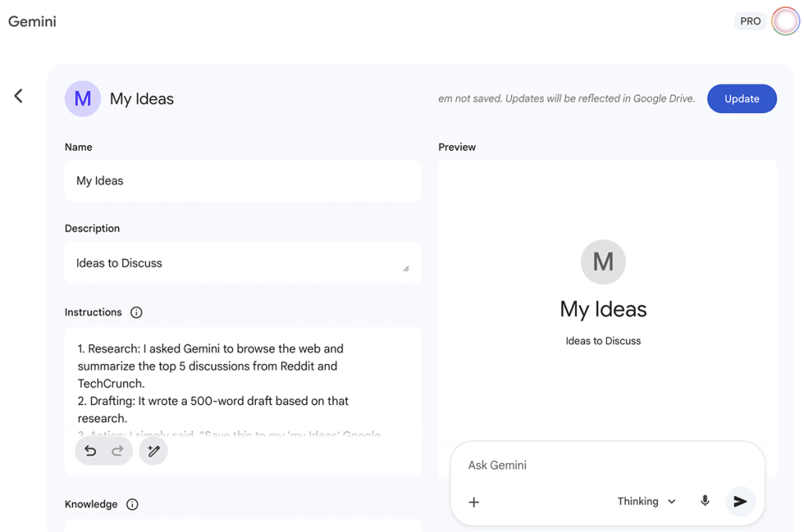Send the prompt with the arrow icon

tap(740, 501)
